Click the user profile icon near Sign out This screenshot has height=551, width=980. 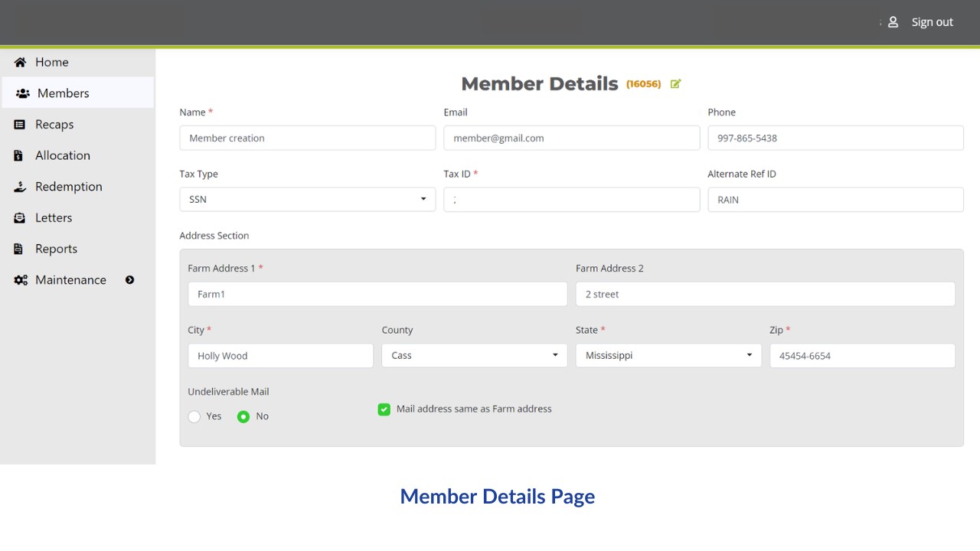(893, 22)
